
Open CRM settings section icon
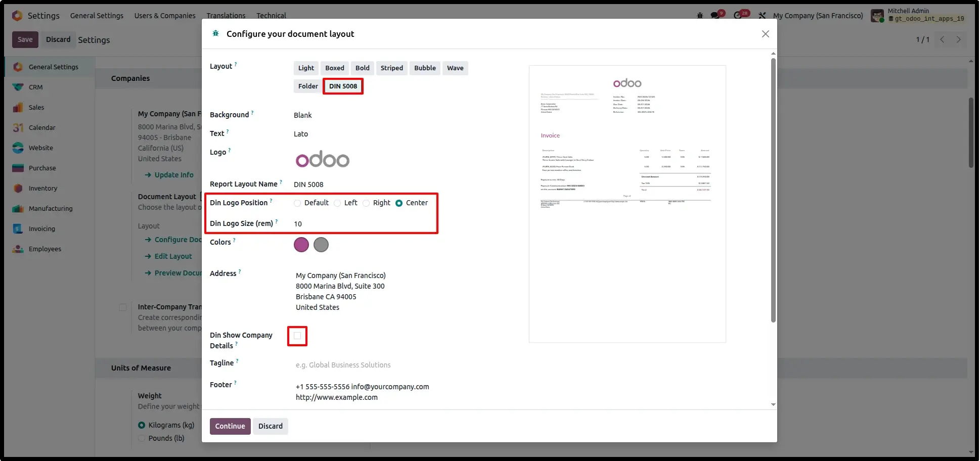point(18,87)
